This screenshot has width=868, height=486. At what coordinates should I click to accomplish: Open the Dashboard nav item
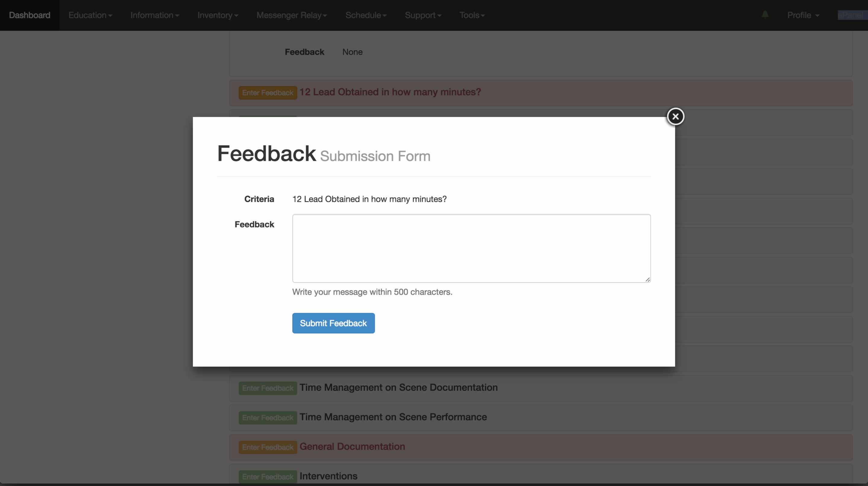(x=30, y=15)
